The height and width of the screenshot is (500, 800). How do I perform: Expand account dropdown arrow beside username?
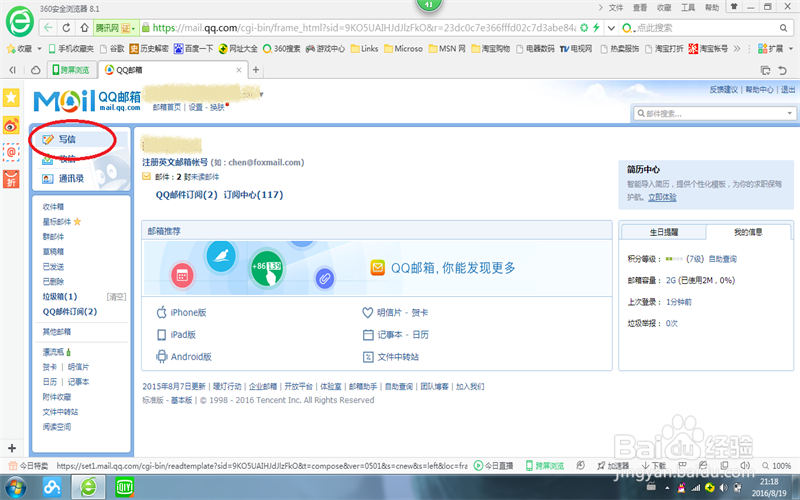point(261,95)
